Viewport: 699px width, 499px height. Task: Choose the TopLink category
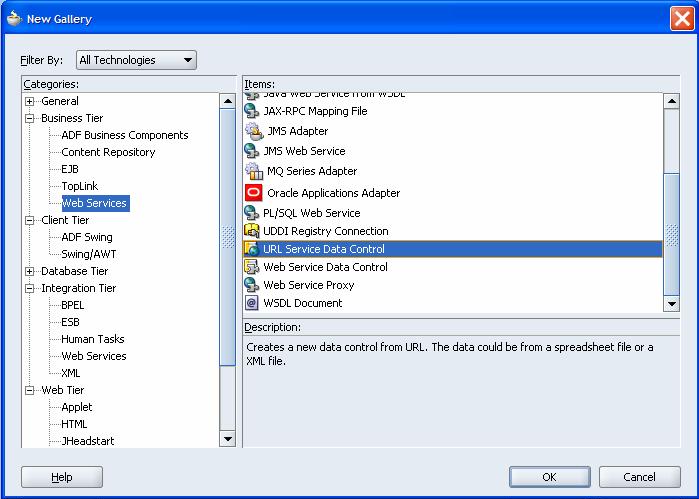point(80,186)
